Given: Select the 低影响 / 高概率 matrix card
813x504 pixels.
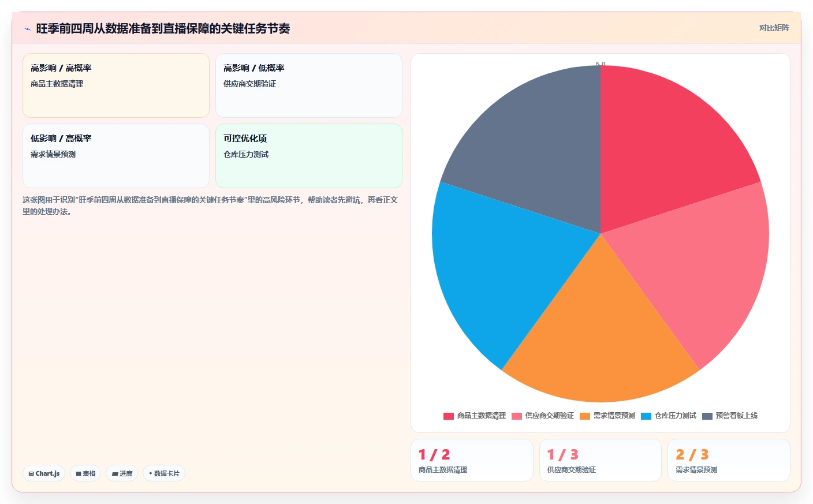Looking at the screenshot, I should coord(116,156).
